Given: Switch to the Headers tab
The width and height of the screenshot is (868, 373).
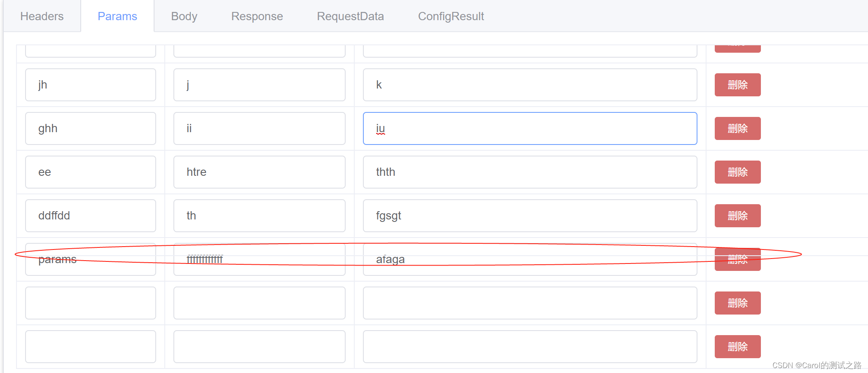Looking at the screenshot, I should 42,16.
